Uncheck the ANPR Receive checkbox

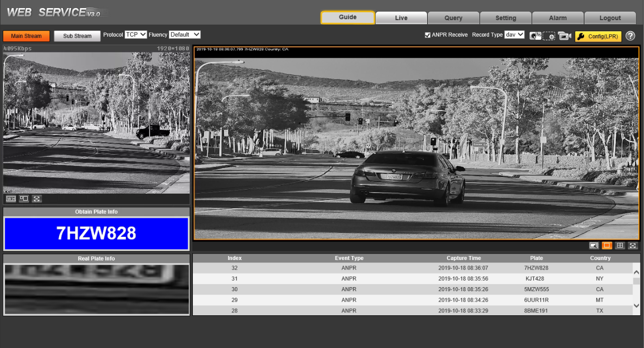[427, 35]
